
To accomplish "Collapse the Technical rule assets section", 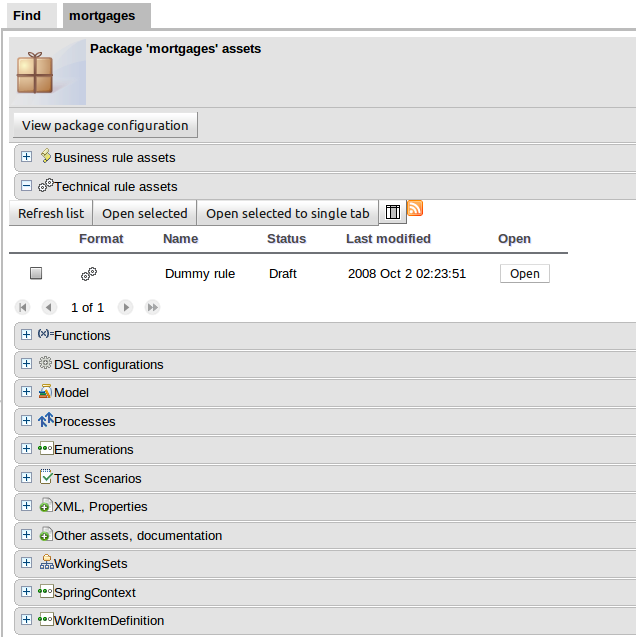I will pyautogui.click(x=27, y=186).
